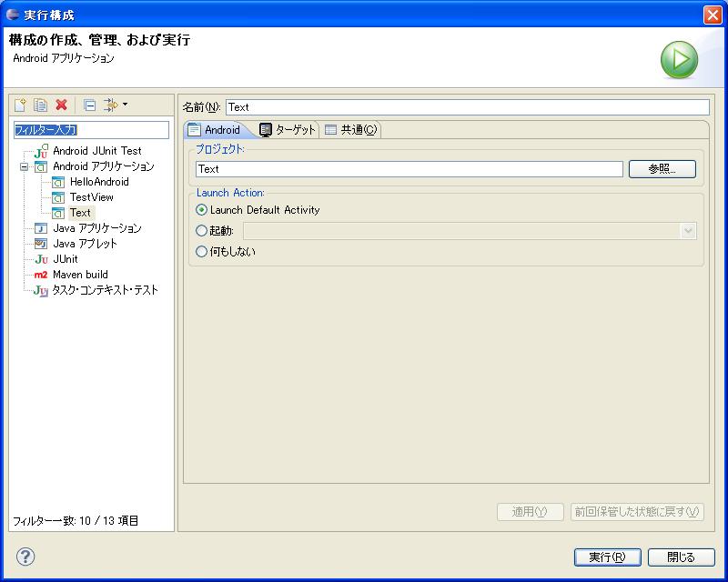Select the Java アプリケーション label
Image resolution: width=728 pixels, height=582 pixels.
click(97, 228)
